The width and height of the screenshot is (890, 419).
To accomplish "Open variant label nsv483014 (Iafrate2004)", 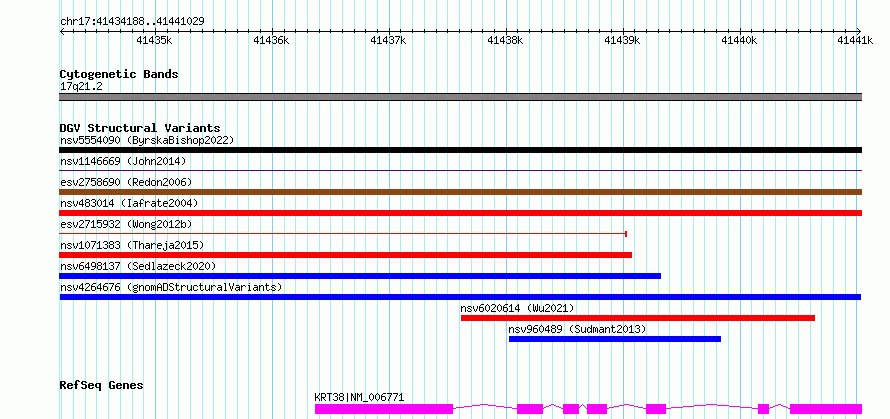I will tap(129, 203).
